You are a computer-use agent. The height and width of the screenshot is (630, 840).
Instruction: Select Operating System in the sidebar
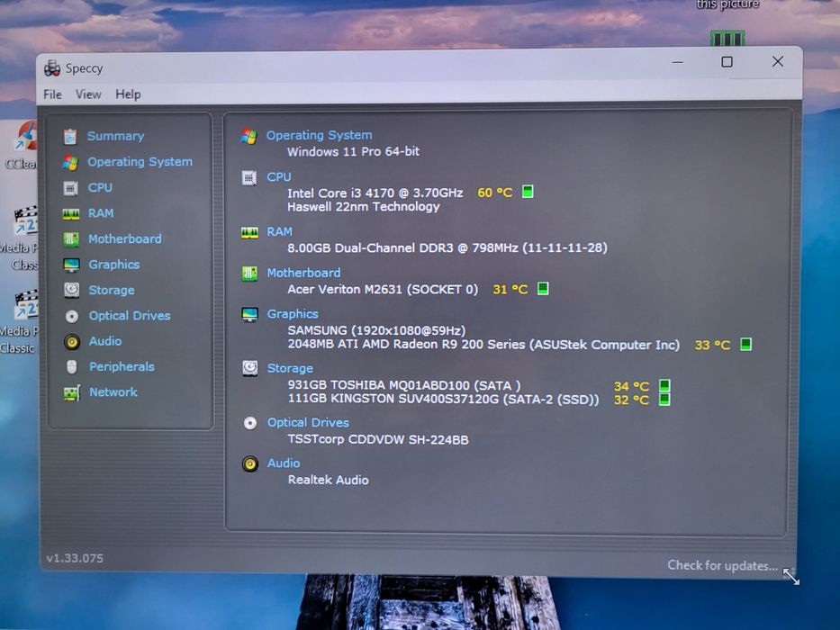point(140,162)
